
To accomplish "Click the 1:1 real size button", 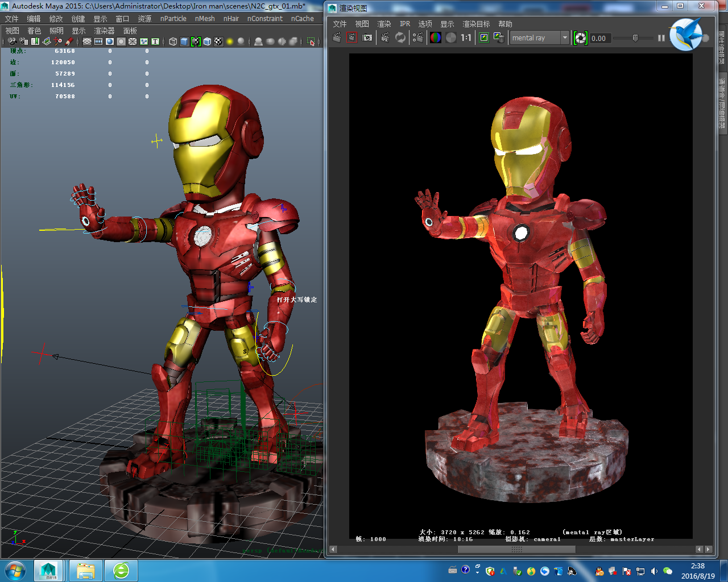I will click(466, 38).
